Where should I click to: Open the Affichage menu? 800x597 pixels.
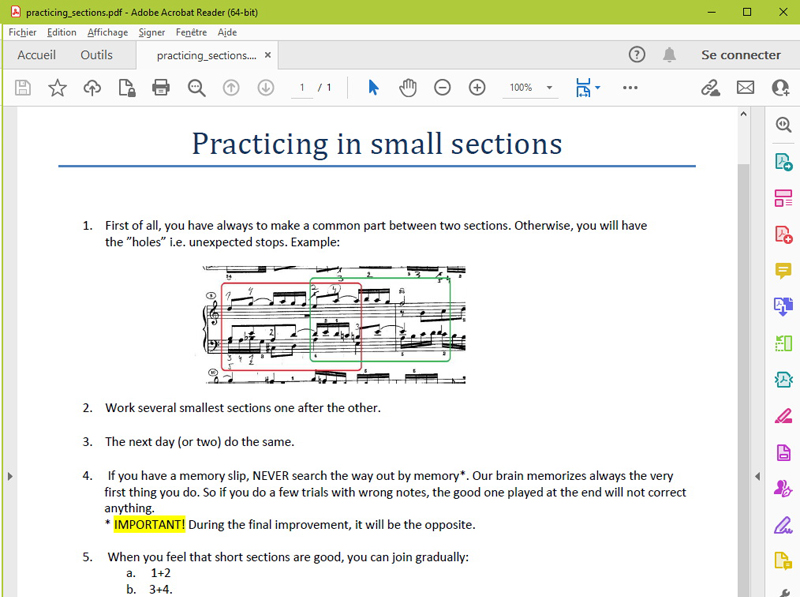[107, 32]
